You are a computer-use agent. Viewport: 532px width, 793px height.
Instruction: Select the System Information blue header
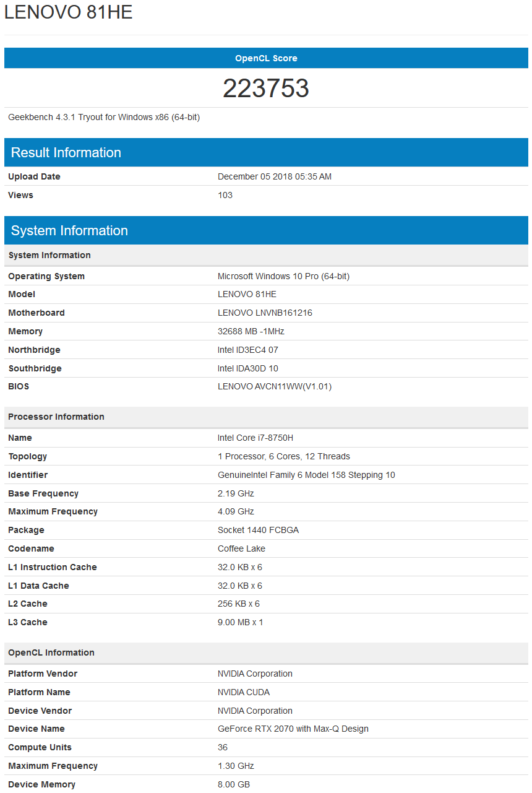coord(266,230)
